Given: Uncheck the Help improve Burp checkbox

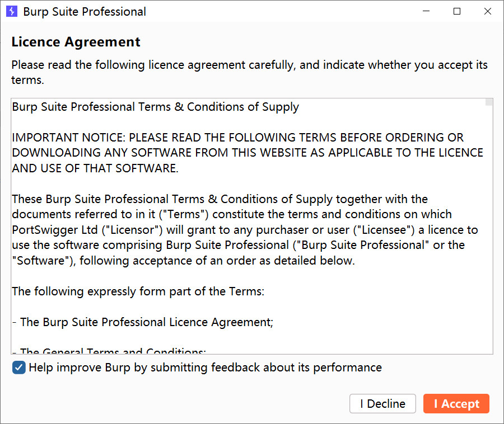Looking at the screenshot, I should pyautogui.click(x=19, y=368).
